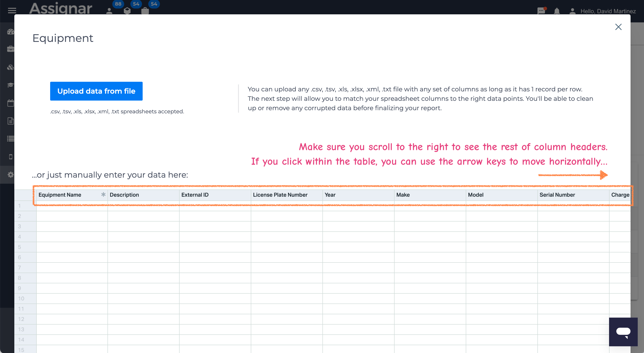Screen dimensions: 644x353
Task: Select row 10 header
Action: pos(25,299)
